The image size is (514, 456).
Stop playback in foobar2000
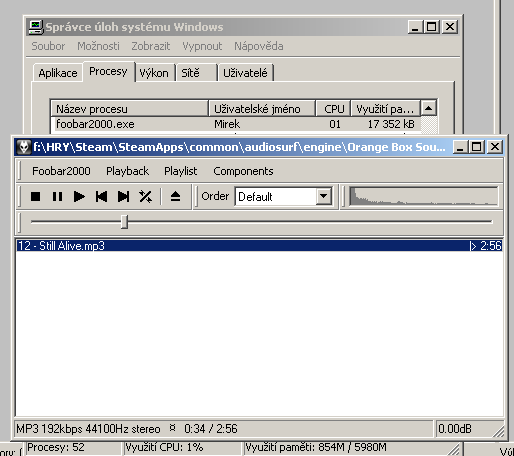tap(35, 196)
